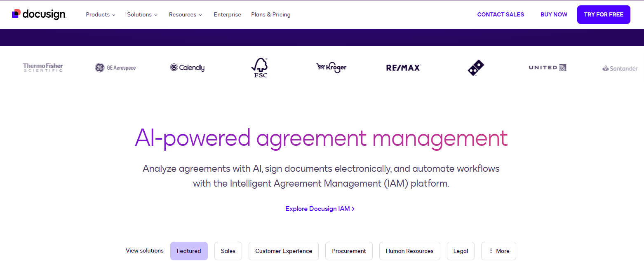Switch on the Legal solutions filter
Screen dimensions: 644x269
coord(461,251)
